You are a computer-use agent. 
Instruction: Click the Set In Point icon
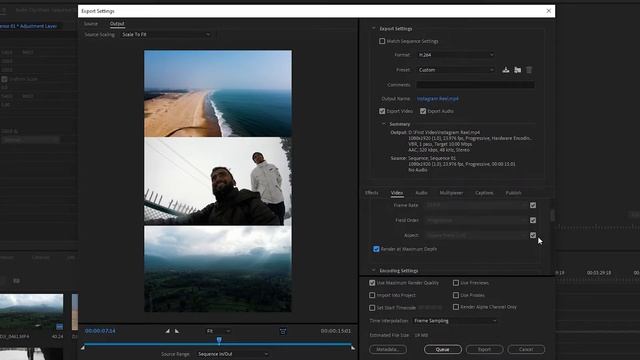tap(167, 331)
